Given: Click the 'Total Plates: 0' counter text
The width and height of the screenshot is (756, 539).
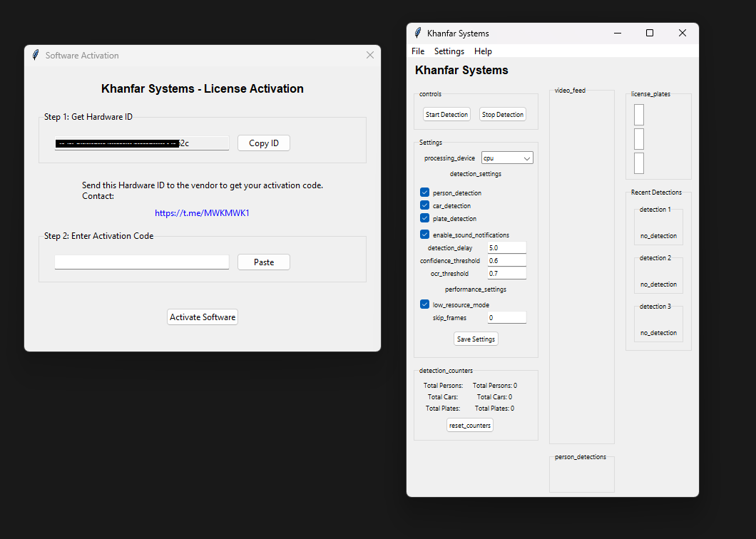Looking at the screenshot, I should (x=495, y=409).
